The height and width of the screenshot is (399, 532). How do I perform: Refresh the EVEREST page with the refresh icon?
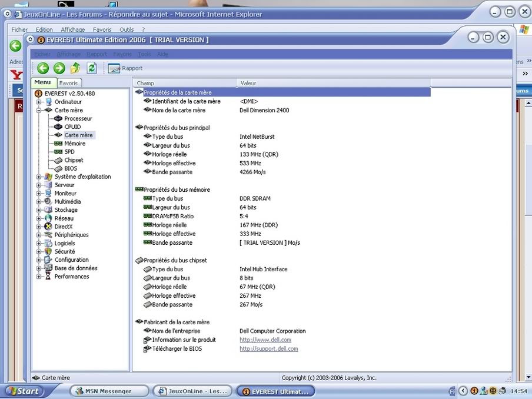(92, 68)
